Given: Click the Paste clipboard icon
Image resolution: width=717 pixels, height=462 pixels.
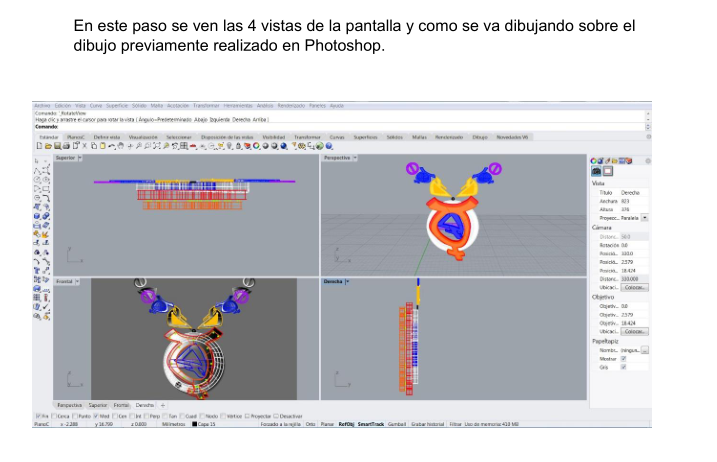Looking at the screenshot, I should click(x=103, y=146).
